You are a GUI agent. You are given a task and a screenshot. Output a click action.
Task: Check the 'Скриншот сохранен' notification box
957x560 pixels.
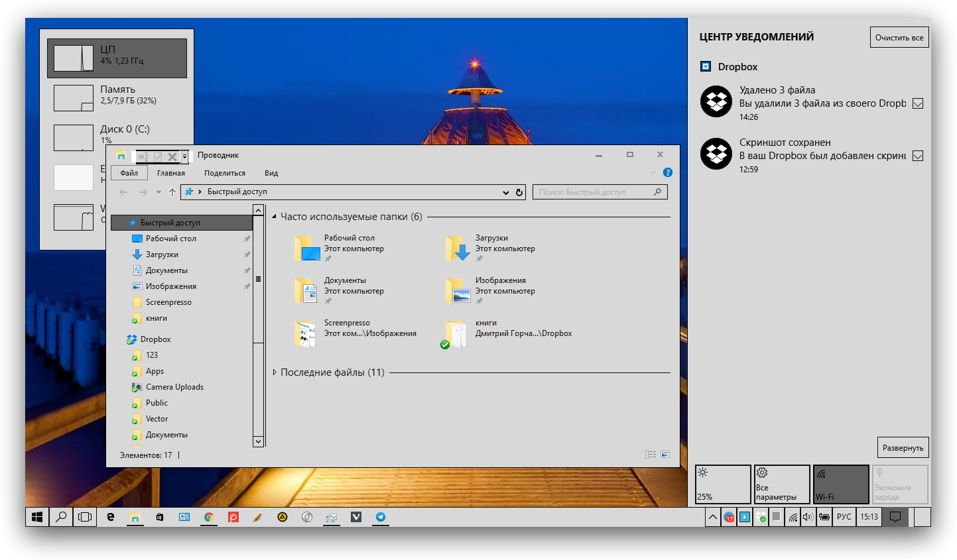918,156
